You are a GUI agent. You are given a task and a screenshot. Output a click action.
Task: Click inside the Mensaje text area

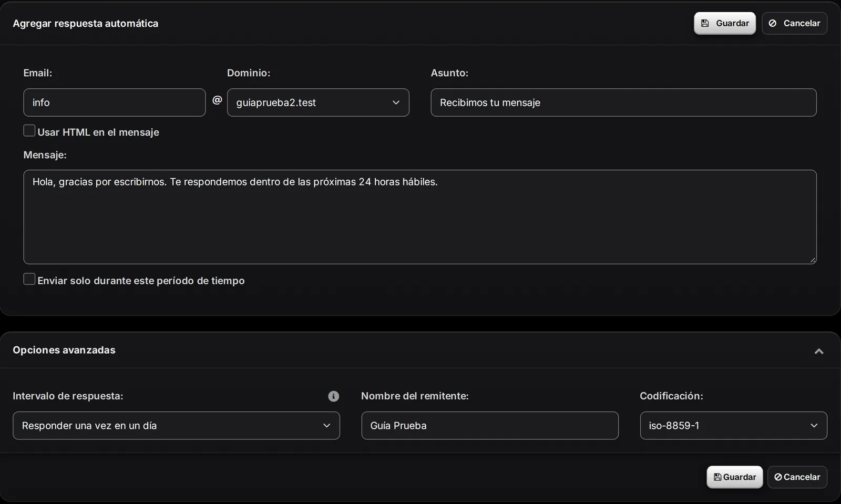click(420, 217)
